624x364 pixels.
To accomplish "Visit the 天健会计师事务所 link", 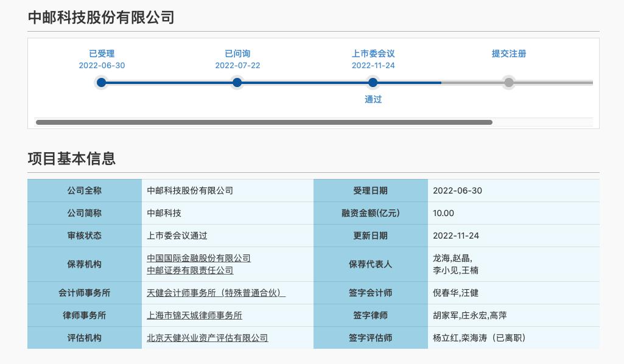I will [216, 293].
